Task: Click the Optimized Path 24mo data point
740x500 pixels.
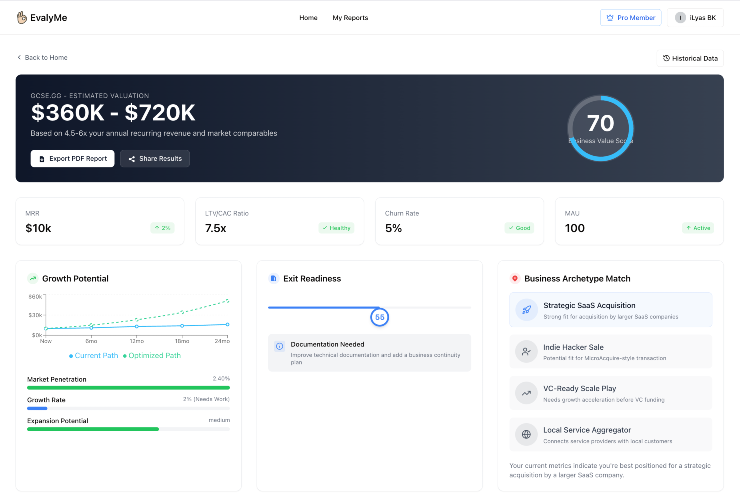Action: pos(227,300)
